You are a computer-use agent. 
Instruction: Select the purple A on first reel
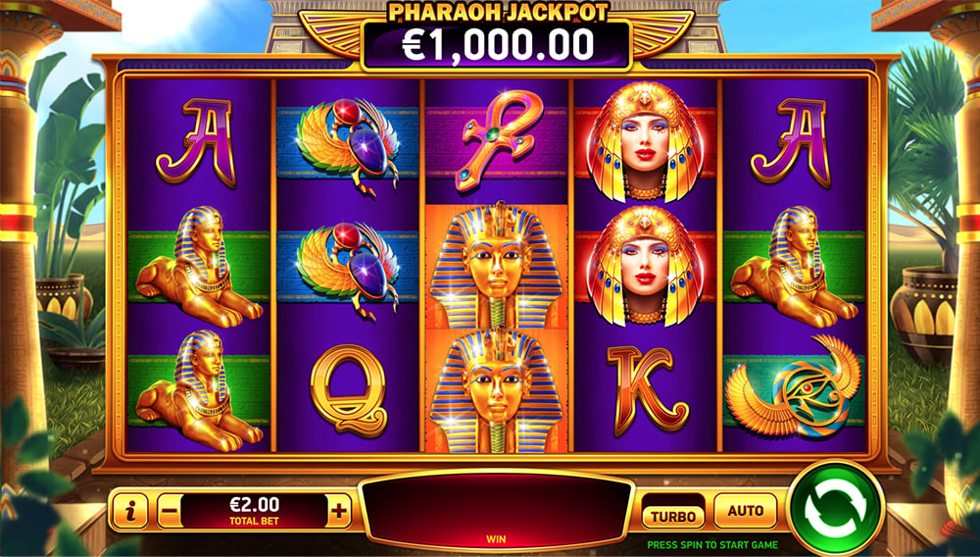[196, 143]
